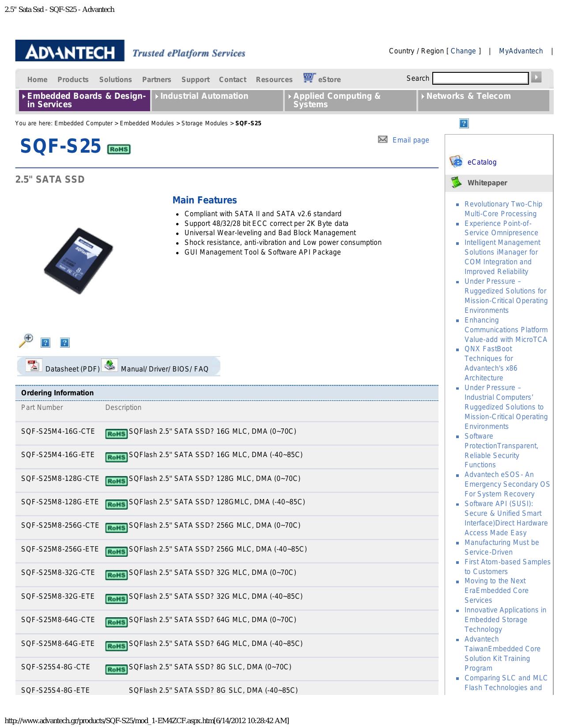563x728 pixels.
Task: Open Comparing SLC and MLC Flash link
Action: click(x=506, y=683)
